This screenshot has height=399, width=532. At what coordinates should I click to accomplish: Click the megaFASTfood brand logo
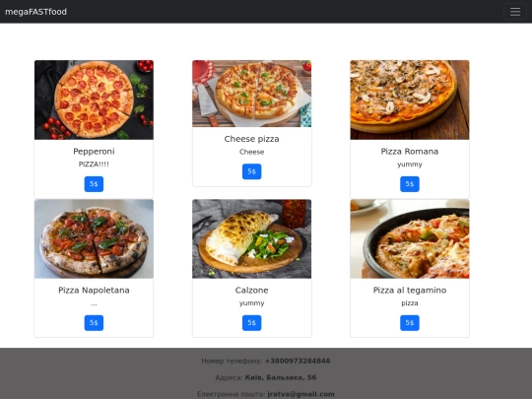pos(36,12)
